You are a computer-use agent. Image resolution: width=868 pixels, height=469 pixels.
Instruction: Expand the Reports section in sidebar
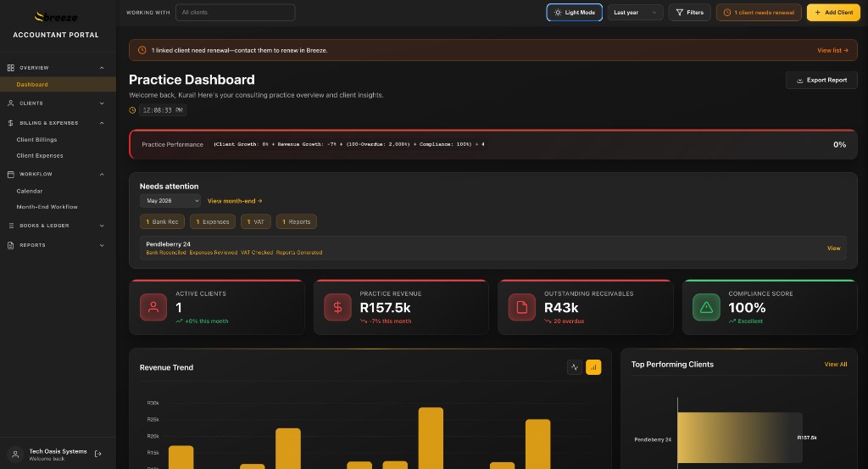(x=102, y=245)
